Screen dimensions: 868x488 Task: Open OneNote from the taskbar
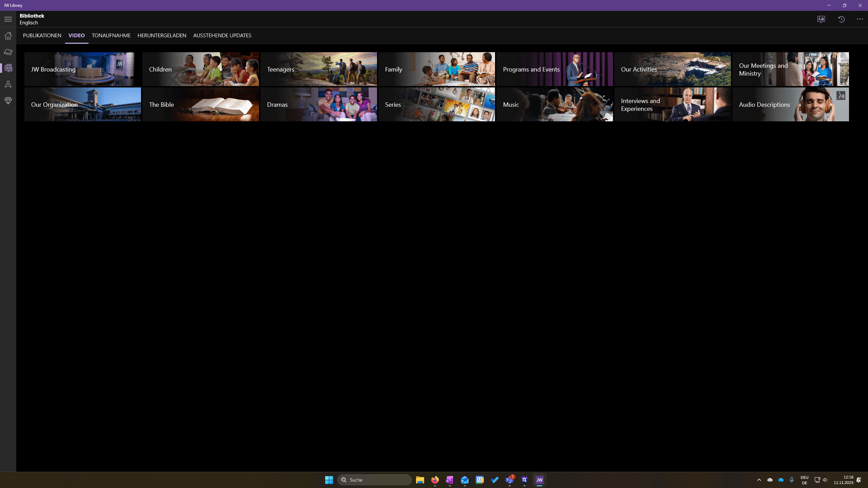pyautogui.click(x=450, y=480)
